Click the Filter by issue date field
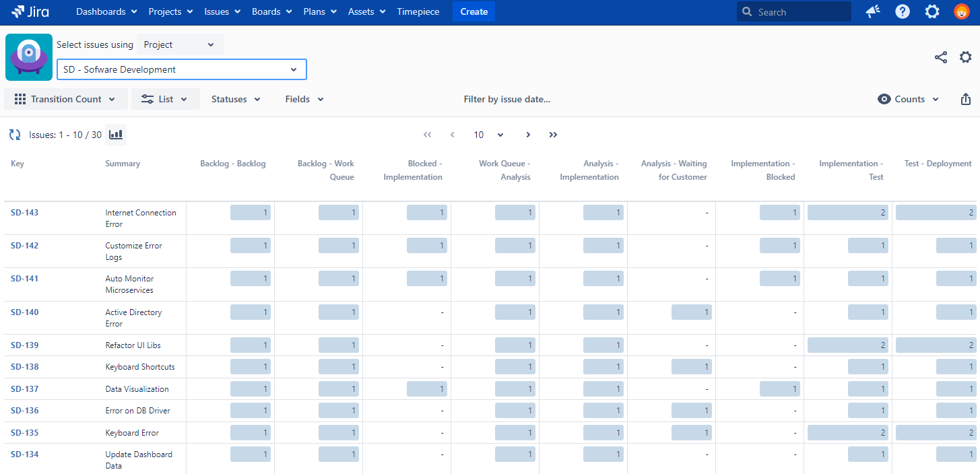Viewport: 980px width, 474px height. [507, 99]
